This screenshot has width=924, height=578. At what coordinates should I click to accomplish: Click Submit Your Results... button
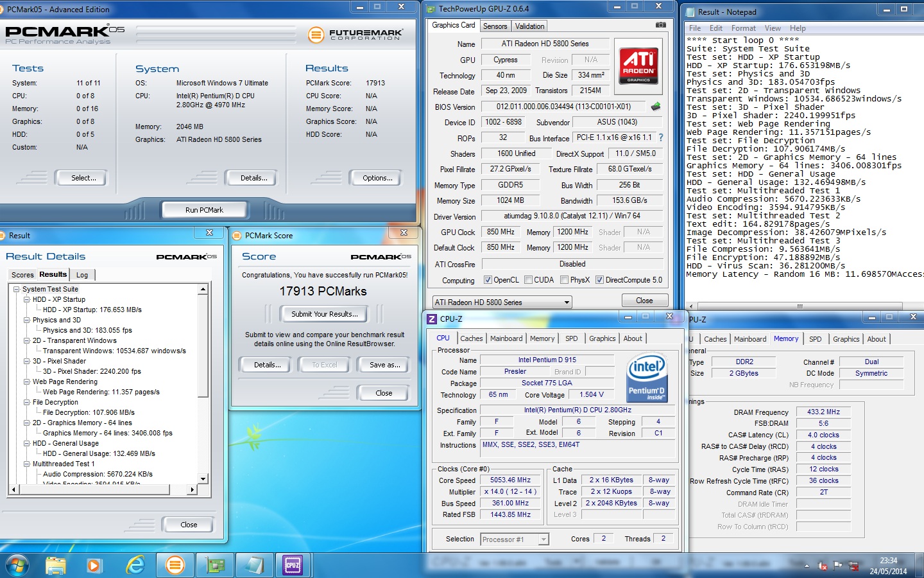[x=324, y=314]
